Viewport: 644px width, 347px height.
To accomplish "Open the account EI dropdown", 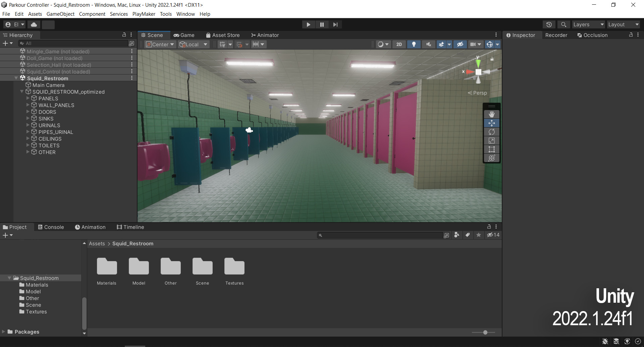I will coord(15,24).
